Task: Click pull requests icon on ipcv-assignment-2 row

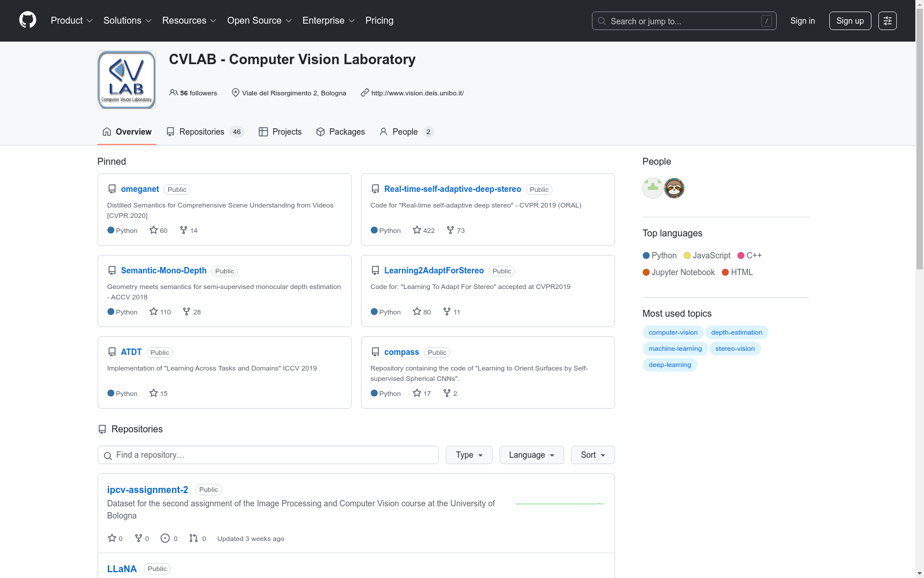Action: (x=193, y=538)
